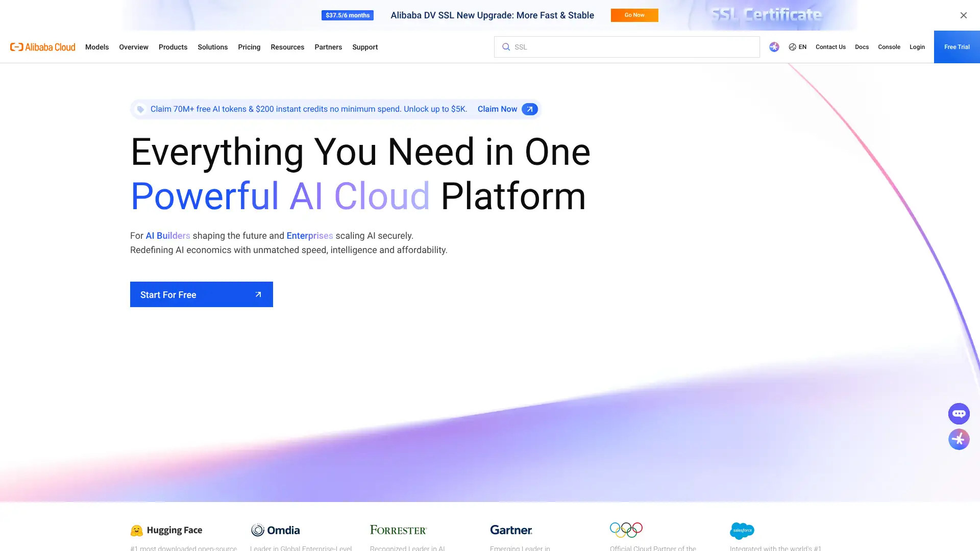Open the floating chat bubble icon
Image resolution: width=980 pixels, height=551 pixels.
pyautogui.click(x=959, y=414)
